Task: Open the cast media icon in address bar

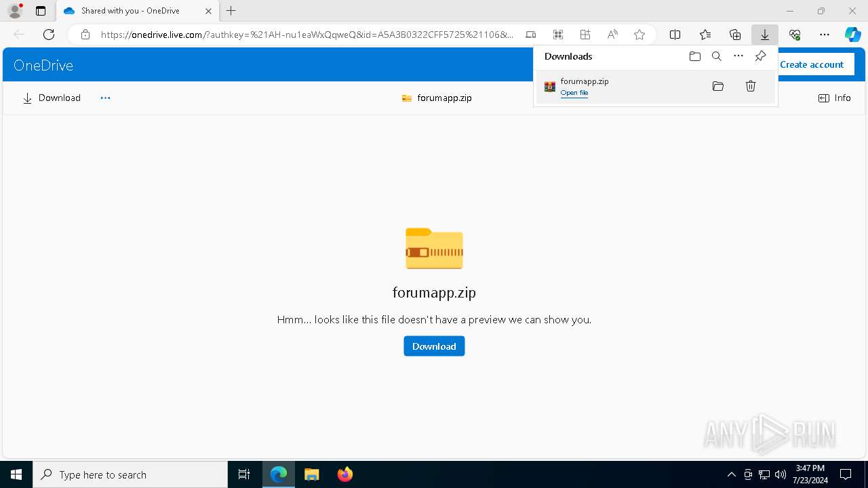Action: 531,35
